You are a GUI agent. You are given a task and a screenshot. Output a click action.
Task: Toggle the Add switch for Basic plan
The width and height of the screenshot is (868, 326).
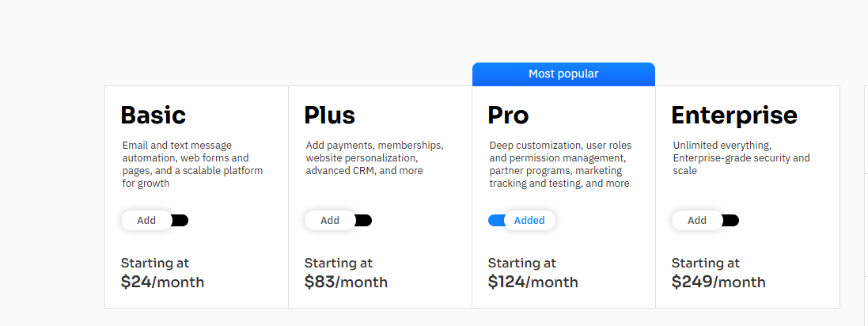(x=154, y=221)
